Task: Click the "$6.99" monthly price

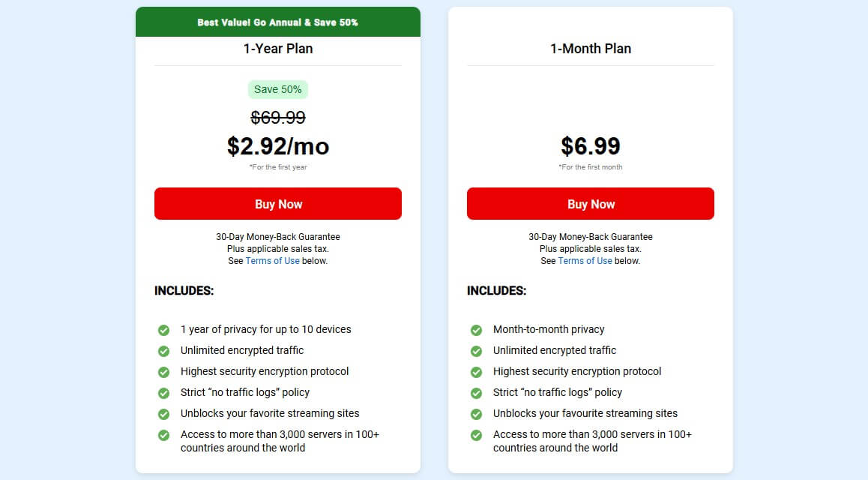Action: 591,146
